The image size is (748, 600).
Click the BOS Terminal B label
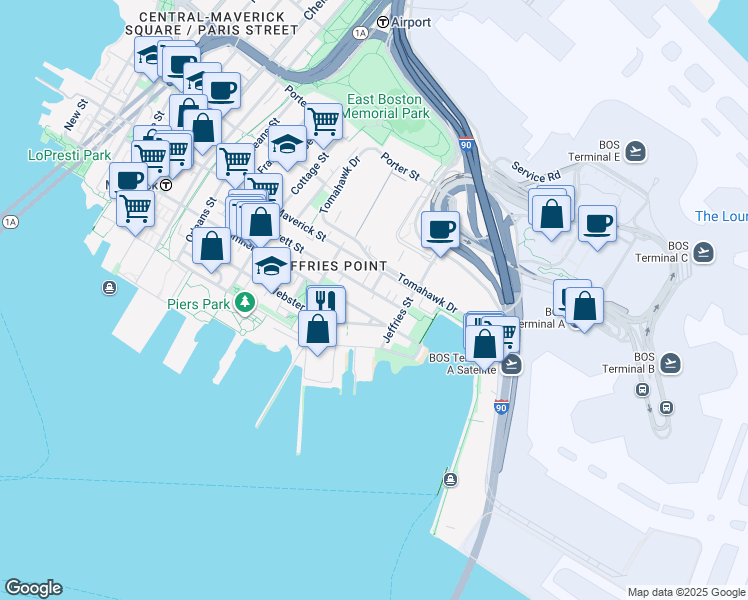click(x=628, y=363)
